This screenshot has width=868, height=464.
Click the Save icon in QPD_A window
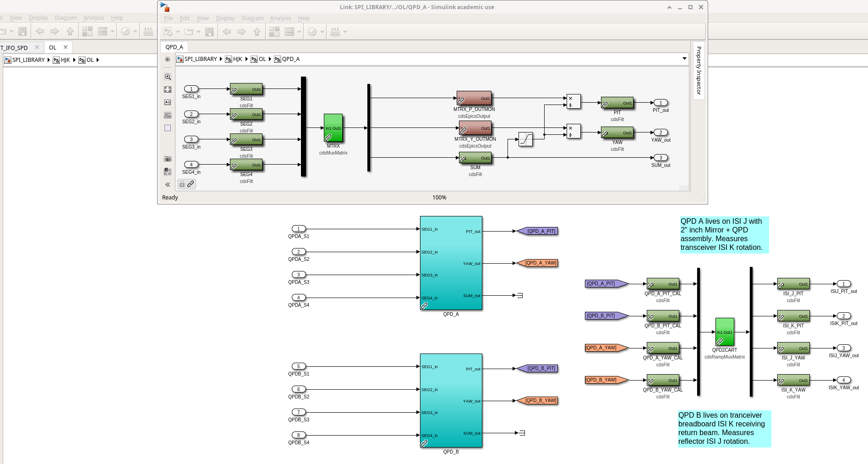(209, 32)
